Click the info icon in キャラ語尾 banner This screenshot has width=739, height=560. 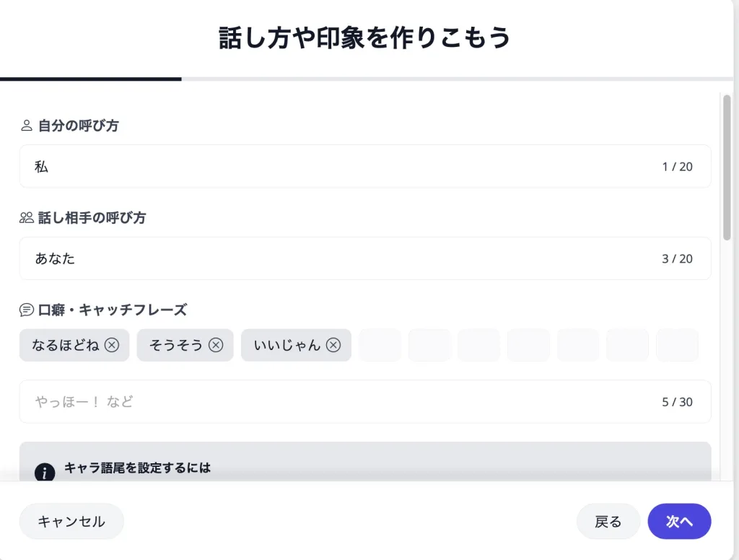click(x=45, y=473)
